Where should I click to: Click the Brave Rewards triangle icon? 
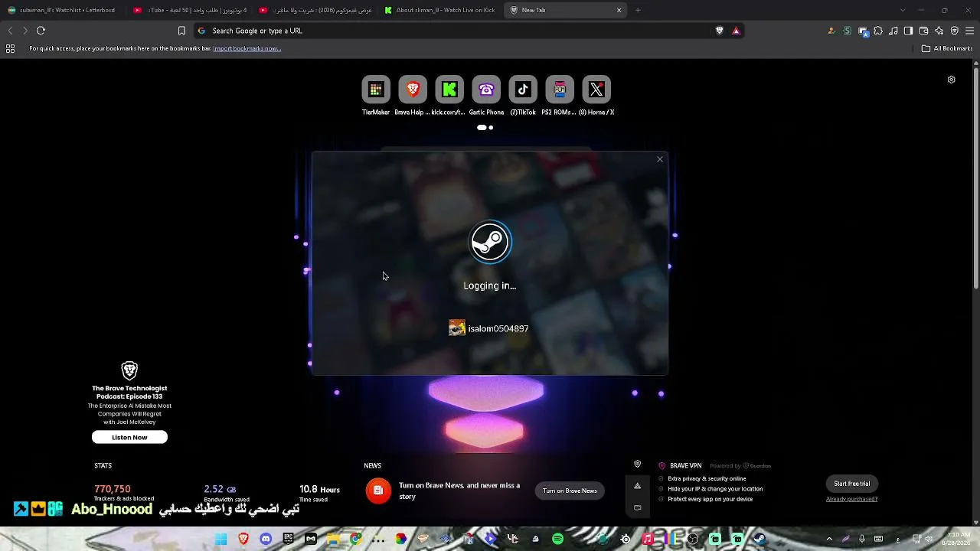736,31
